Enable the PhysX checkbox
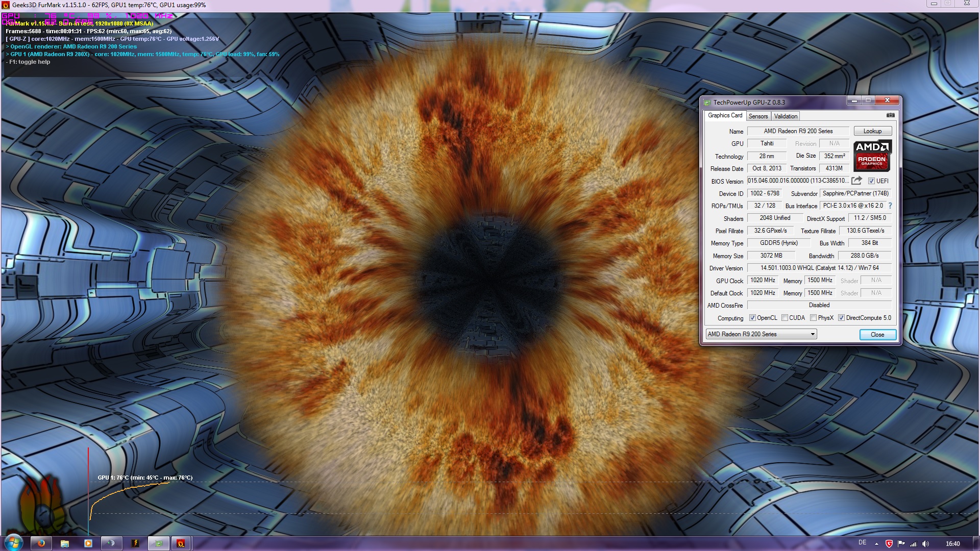Viewport: 980px width, 551px height. (x=813, y=318)
